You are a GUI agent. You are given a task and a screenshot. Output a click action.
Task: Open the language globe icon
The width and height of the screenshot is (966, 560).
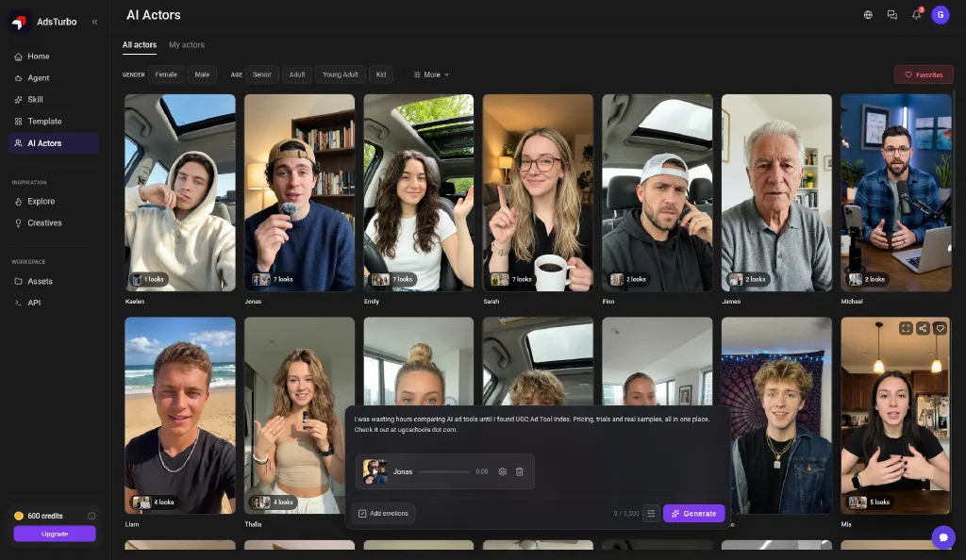click(x=868, y=15)
